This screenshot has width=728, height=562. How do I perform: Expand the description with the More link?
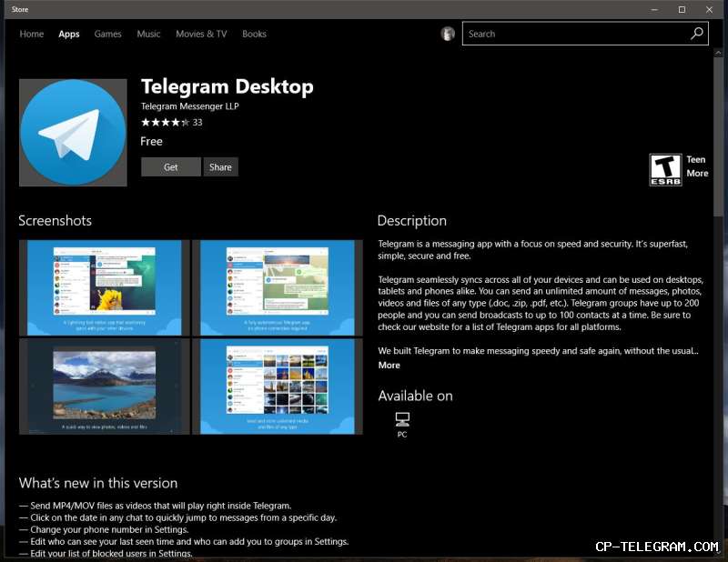pos(388,365)
